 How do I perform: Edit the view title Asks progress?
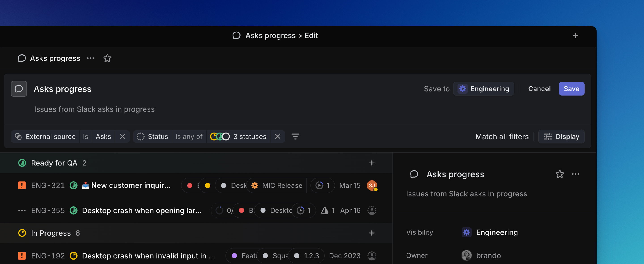[62, 89]
